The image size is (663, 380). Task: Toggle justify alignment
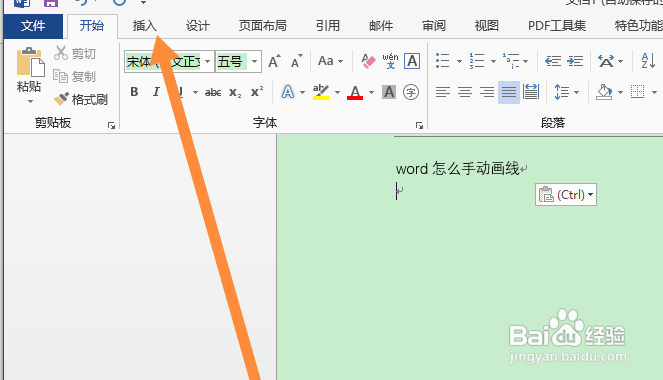coord(509,92)
